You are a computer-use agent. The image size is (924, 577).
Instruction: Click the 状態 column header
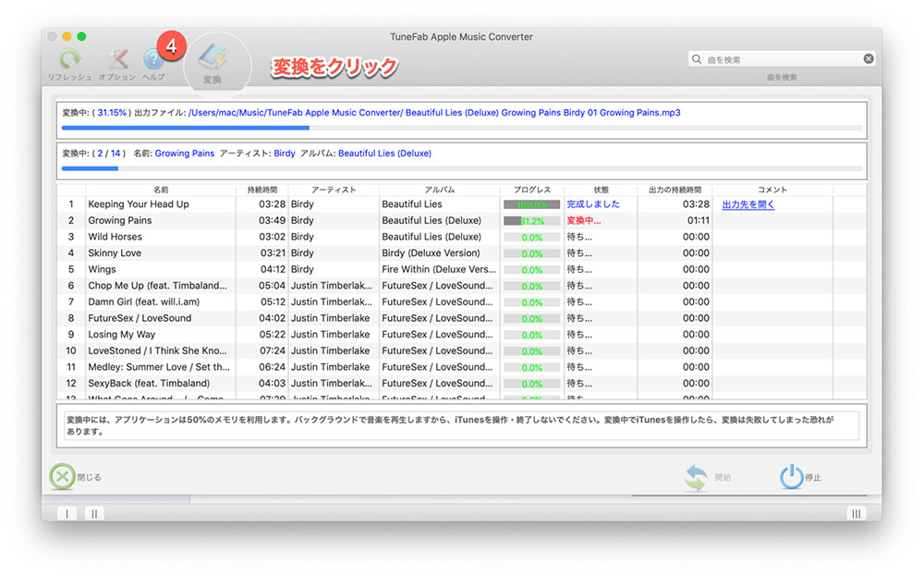pos(601,190)
